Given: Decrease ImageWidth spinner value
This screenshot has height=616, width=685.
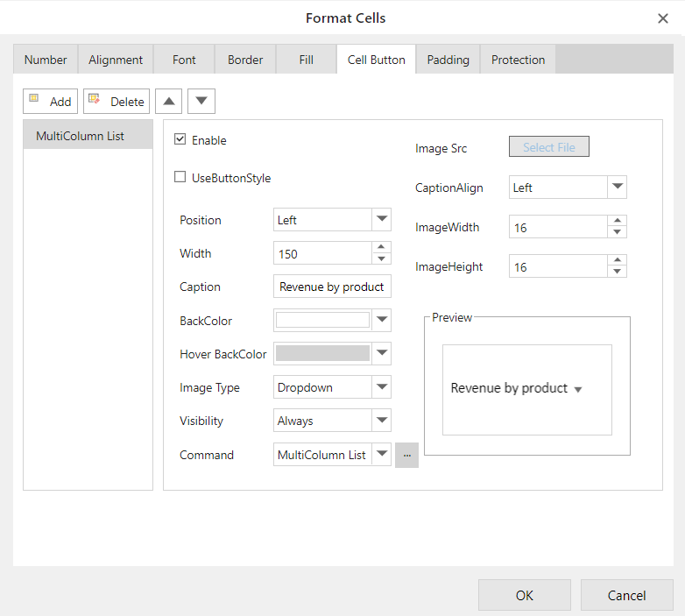Looking at the screenshot, I should click(618, 232).
